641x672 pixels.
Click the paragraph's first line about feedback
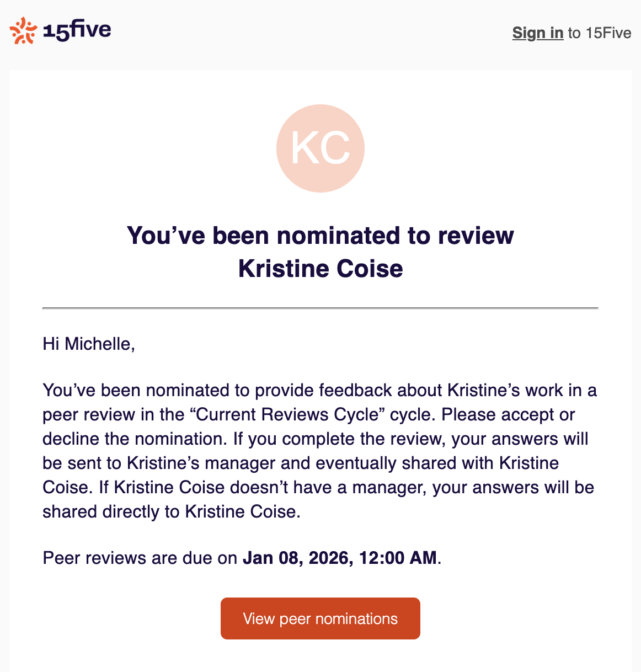click(x=319, y=391)
